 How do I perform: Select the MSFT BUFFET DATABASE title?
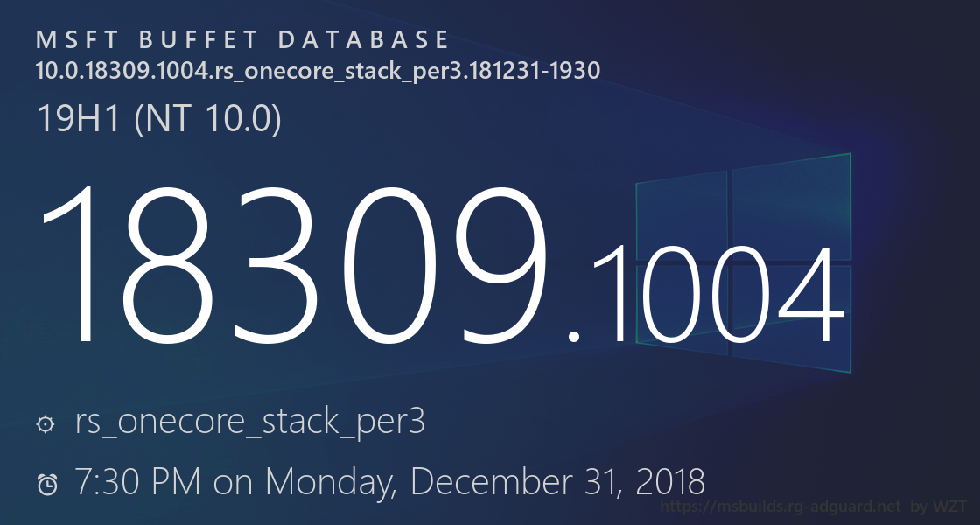(x=243, y=40)
